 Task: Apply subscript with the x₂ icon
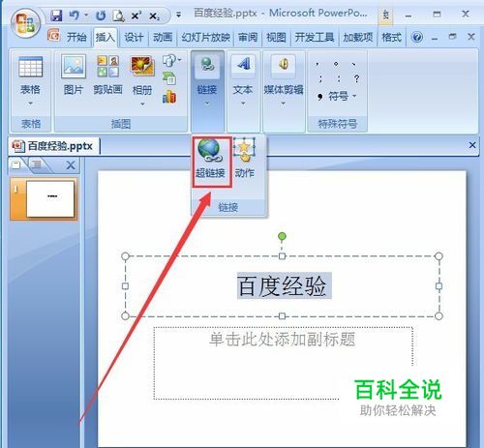[154, 15]
